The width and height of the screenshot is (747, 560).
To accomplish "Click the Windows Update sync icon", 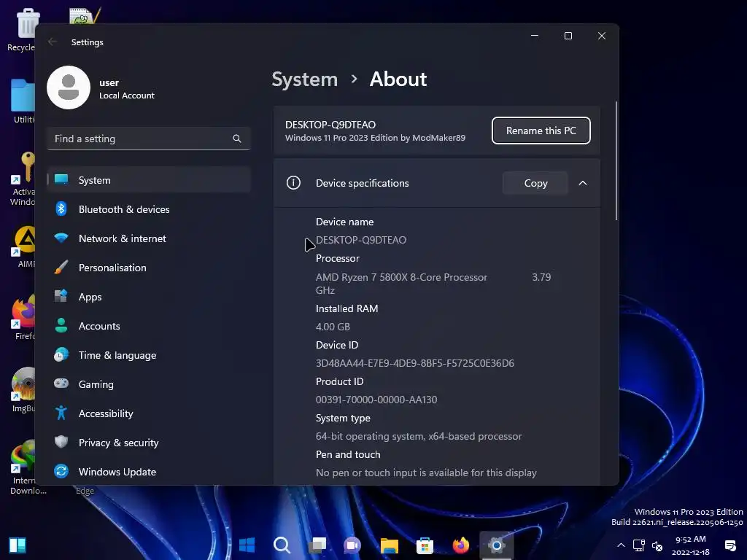I will tap(61, 472).
